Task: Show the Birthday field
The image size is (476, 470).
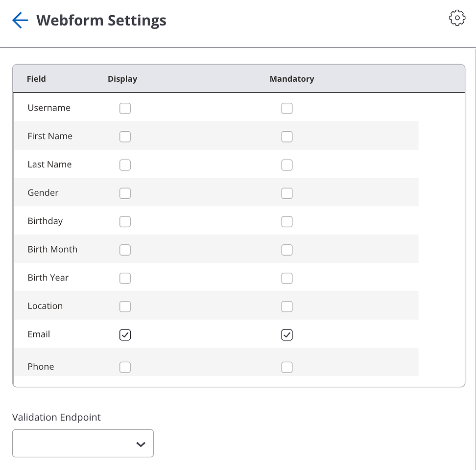Action: click(x=125, y=222)
